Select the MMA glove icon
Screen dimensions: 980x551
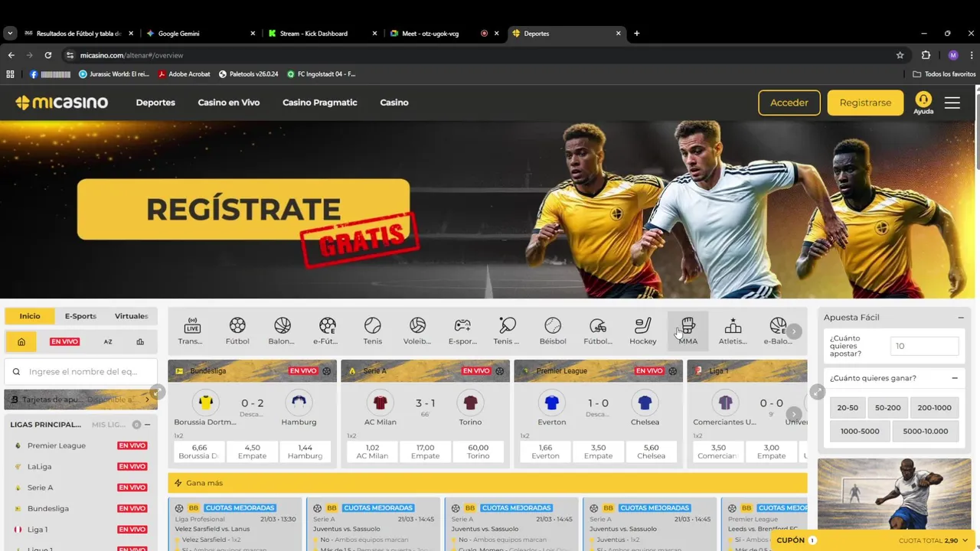point(688,331)
